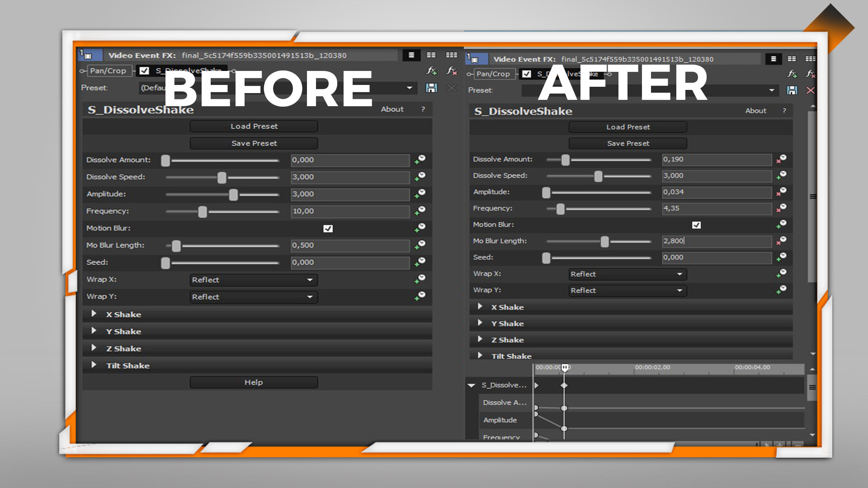Click Load Preset in the BEFORE panel
This screenshot has width=868, height=488.
click(254, 126)
